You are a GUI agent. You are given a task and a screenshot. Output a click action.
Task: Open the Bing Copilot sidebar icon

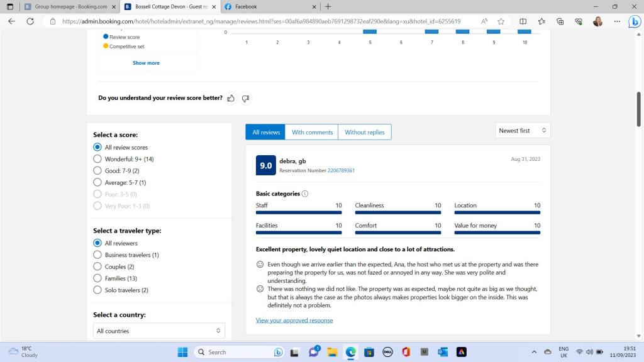tap(634, 21)
